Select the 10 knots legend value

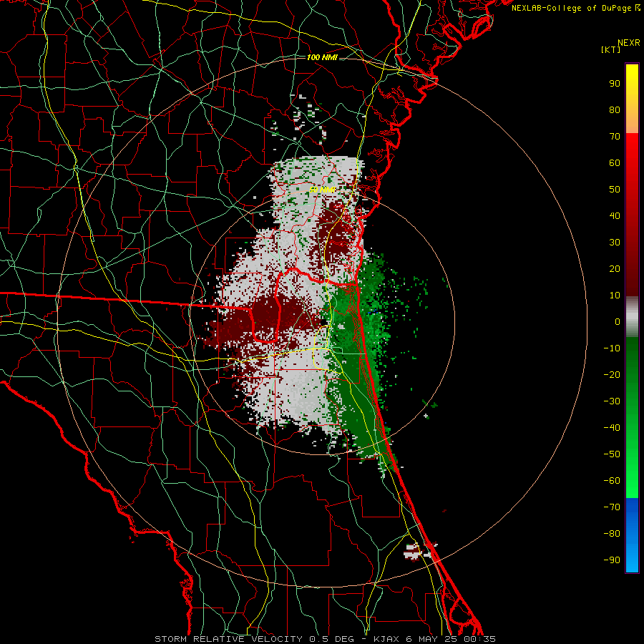click(x=615, y=296)
